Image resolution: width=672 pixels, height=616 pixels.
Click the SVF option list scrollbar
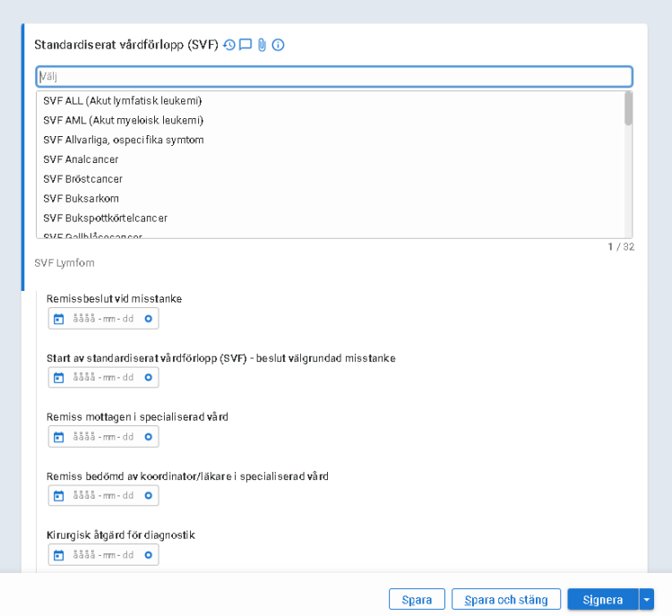[x=628, y=109]
